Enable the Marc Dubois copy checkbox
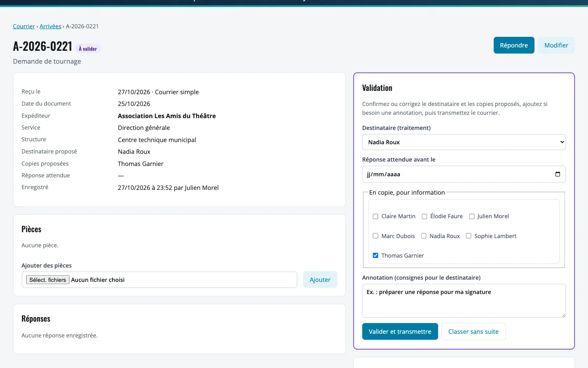 coord(376,236)
